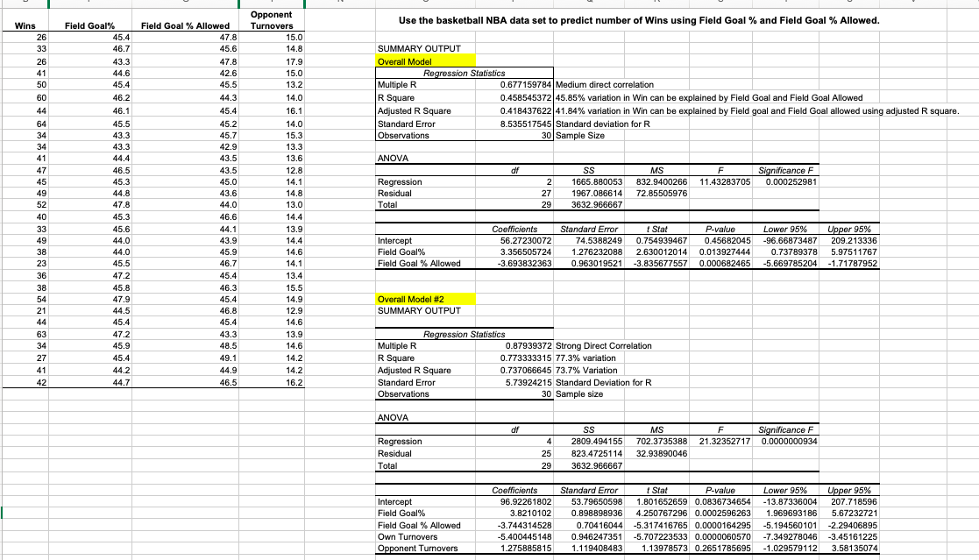Click the Medium direct correlation note
The width and height of the screenshot is (979, 560).
605,85
